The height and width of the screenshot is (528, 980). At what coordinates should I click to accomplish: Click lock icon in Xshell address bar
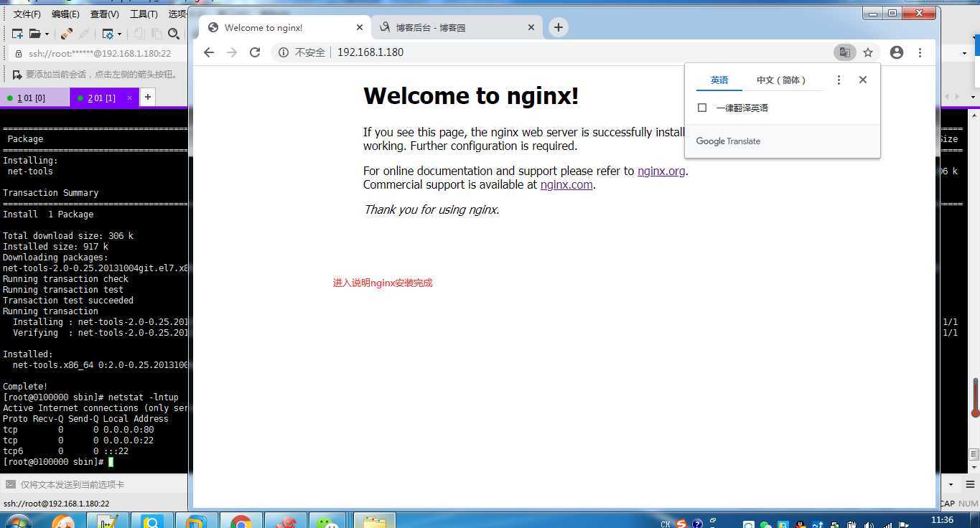(18, 54)
